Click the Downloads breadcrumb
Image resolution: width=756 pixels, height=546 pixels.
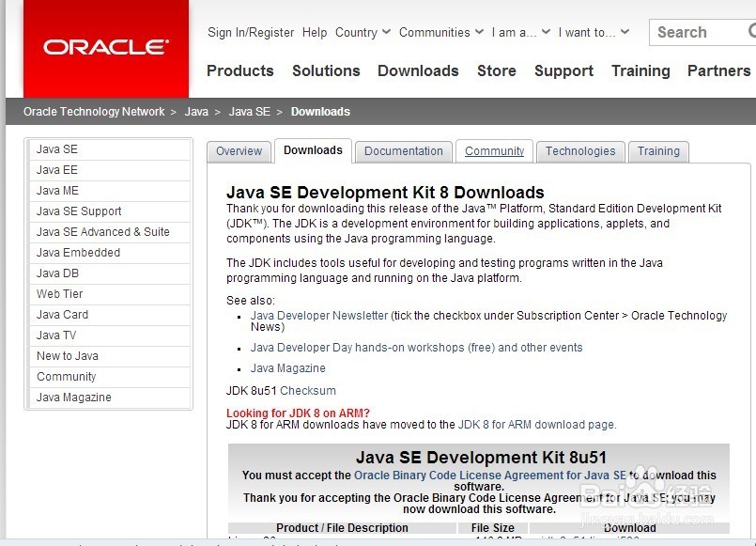pyautogui.click(x=320, y=112)
